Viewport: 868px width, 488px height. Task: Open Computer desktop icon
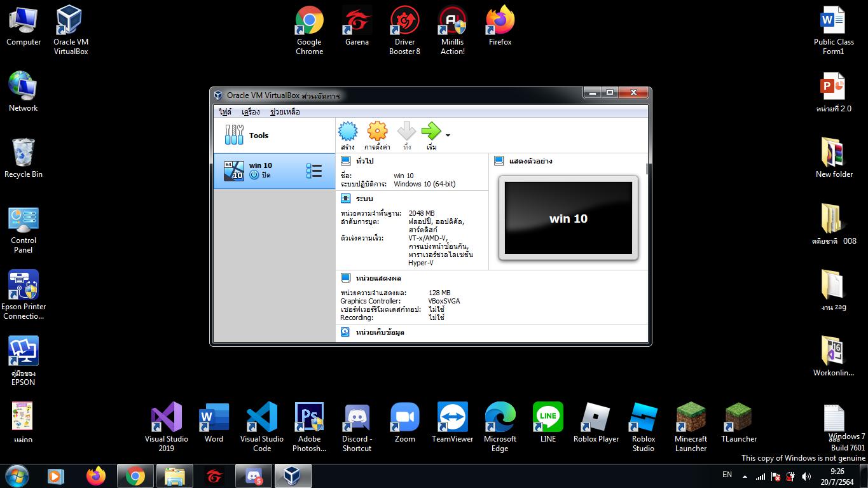click(x=24, y=27)
